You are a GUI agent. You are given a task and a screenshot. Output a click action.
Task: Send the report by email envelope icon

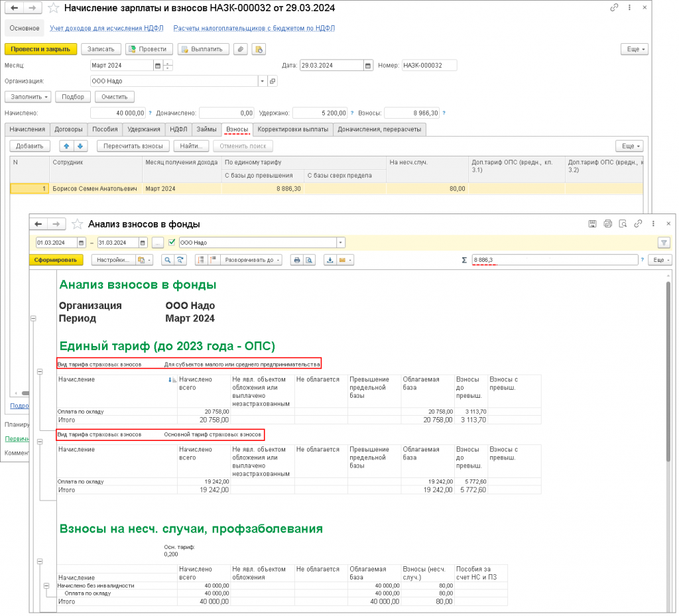tap(345, 260)
